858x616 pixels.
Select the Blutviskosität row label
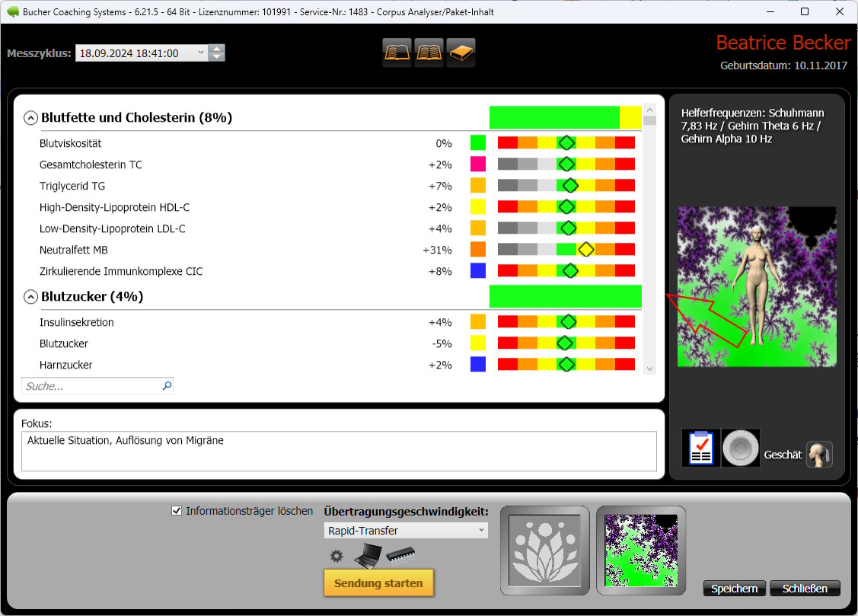(71, 143)
